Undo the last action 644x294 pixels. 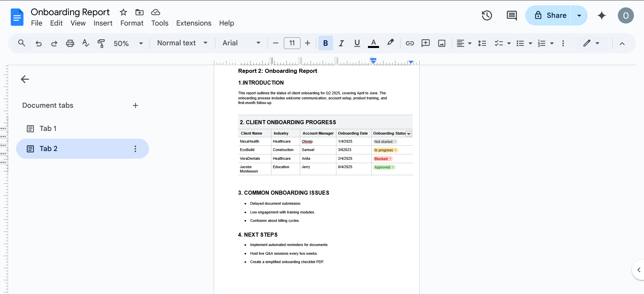click(x=39, y=43)
